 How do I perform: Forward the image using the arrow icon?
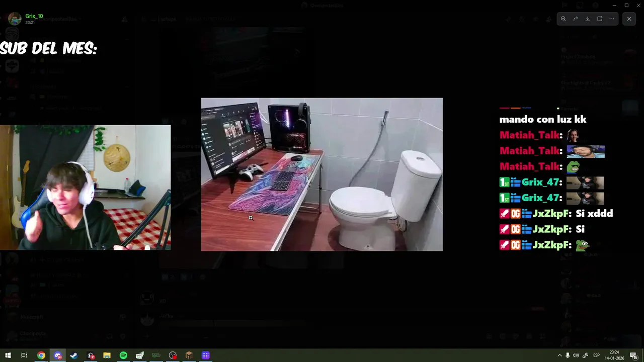point(575,19)
